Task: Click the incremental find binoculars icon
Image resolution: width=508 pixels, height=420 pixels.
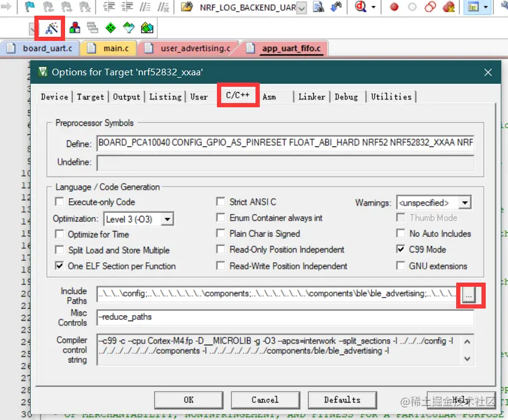Action: click(336, 7)
